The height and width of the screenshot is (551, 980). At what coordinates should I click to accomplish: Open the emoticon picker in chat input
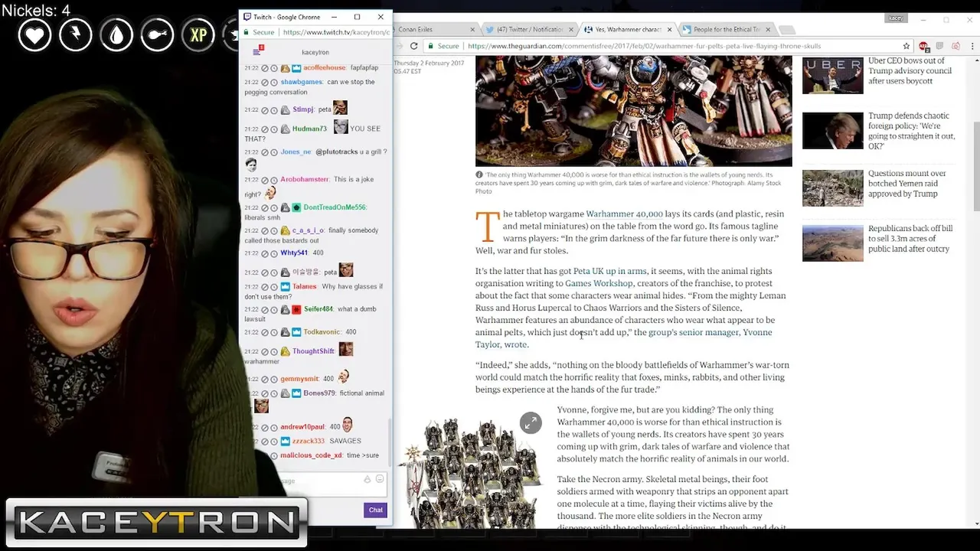click(379, 480)
